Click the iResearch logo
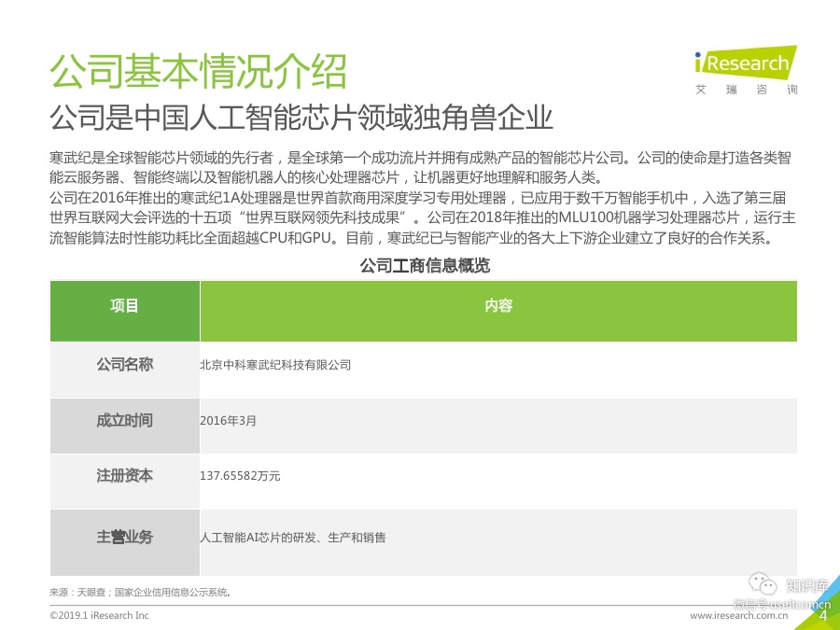The height and width of the screenshot is (630, 840). (x=745, y=63)
